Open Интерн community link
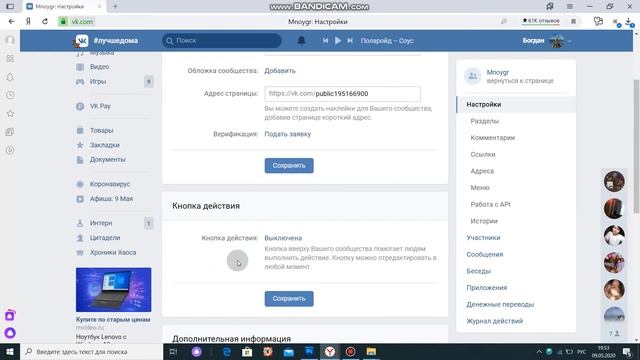The width and height of the screenshot is (640, 360). click(101, 223)
